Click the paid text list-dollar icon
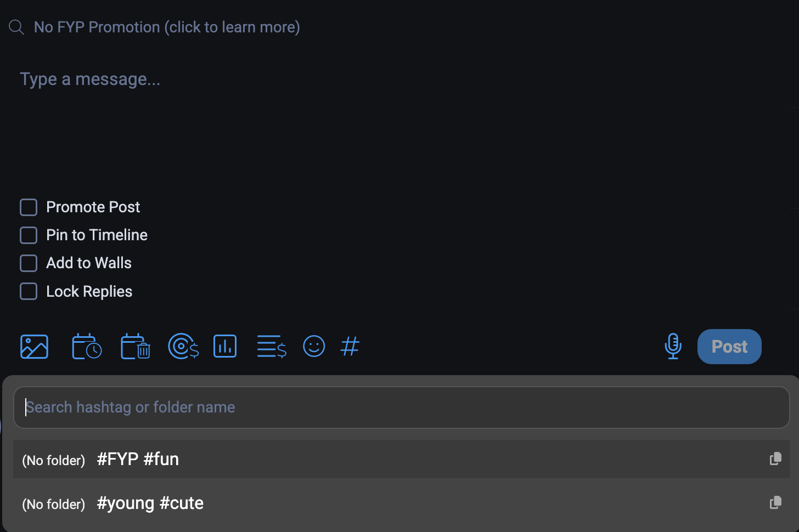The width and height of the screenshot is (799, 532). [272, 347]
